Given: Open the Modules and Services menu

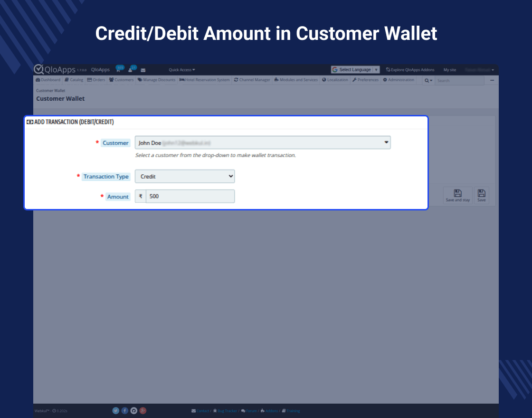Looking at the screenshot, I should tap(296, 80).
